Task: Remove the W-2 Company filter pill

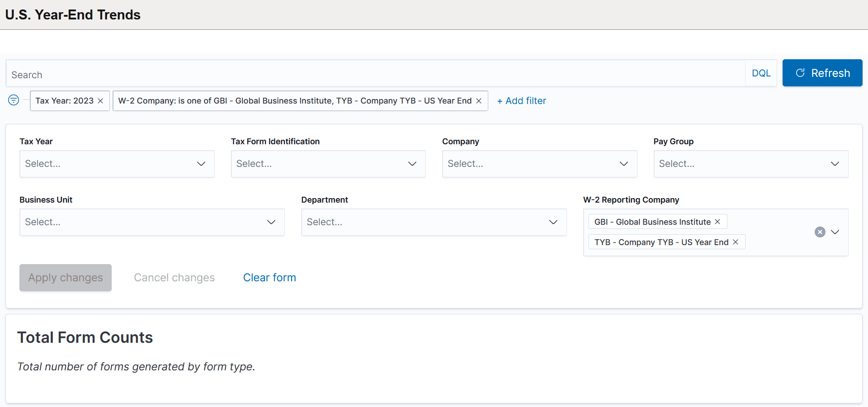Action: pos(479,101)
